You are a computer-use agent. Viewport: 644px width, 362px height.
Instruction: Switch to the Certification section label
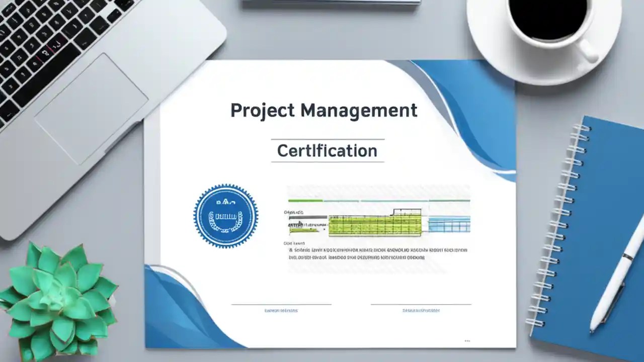tap(327, 150)
